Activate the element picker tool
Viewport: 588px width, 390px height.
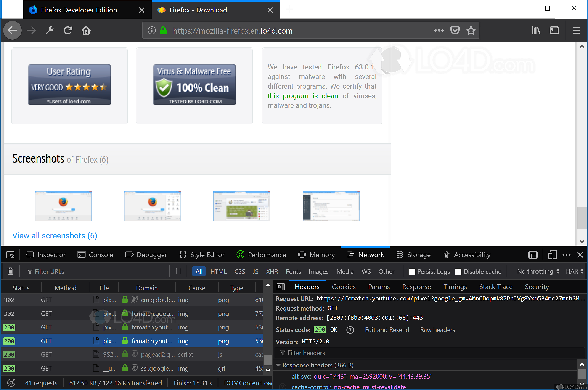(11, 255)
